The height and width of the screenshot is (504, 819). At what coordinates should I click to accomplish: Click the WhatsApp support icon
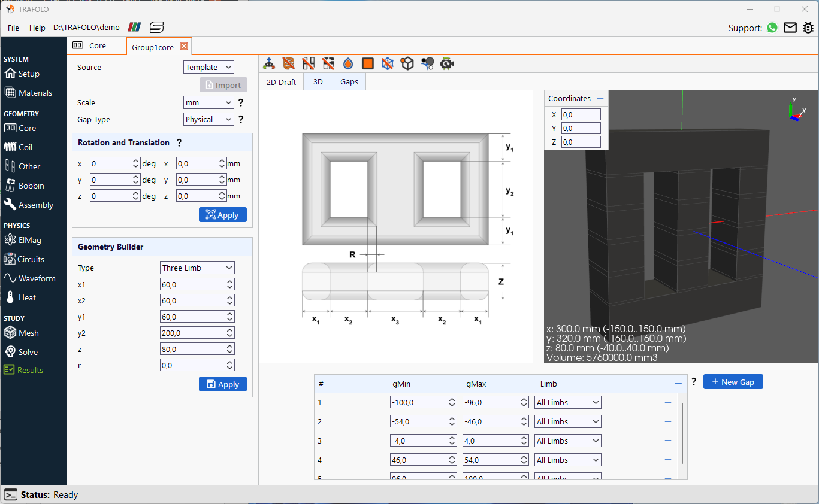[x=772, y=28]
